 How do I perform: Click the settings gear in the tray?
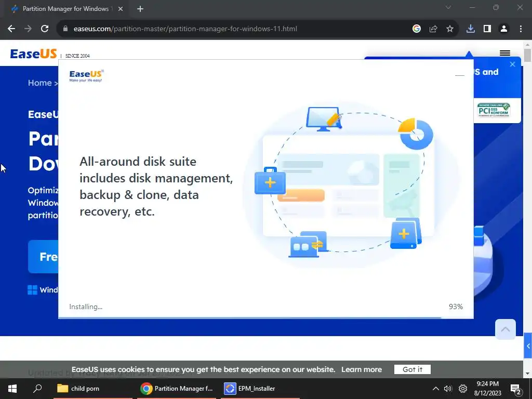[463, 389]
